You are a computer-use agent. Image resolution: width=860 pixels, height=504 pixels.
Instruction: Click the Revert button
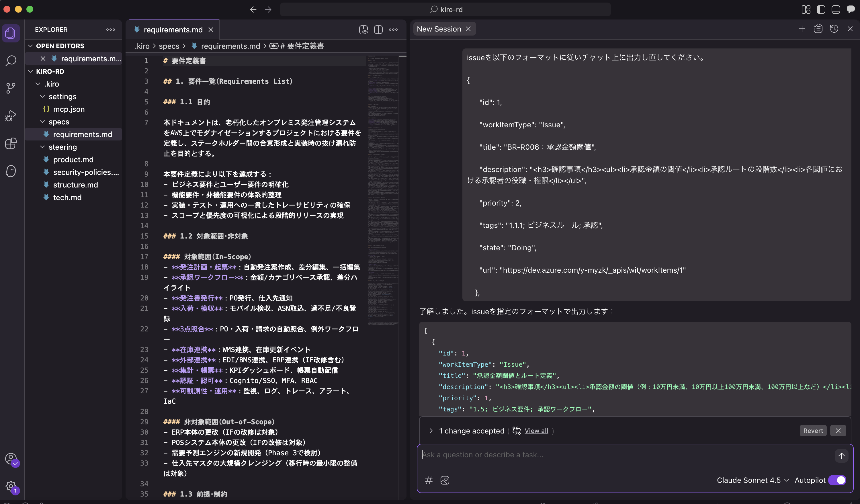point(813,431)
